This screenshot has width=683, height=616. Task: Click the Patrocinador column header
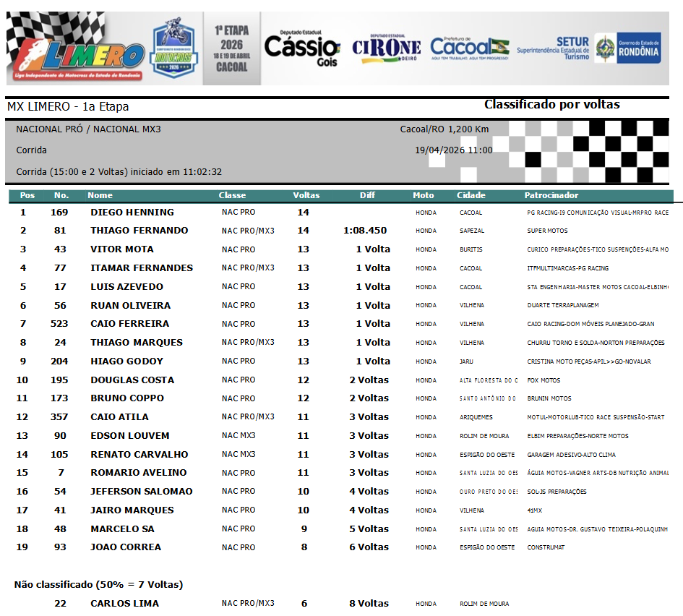551,195
